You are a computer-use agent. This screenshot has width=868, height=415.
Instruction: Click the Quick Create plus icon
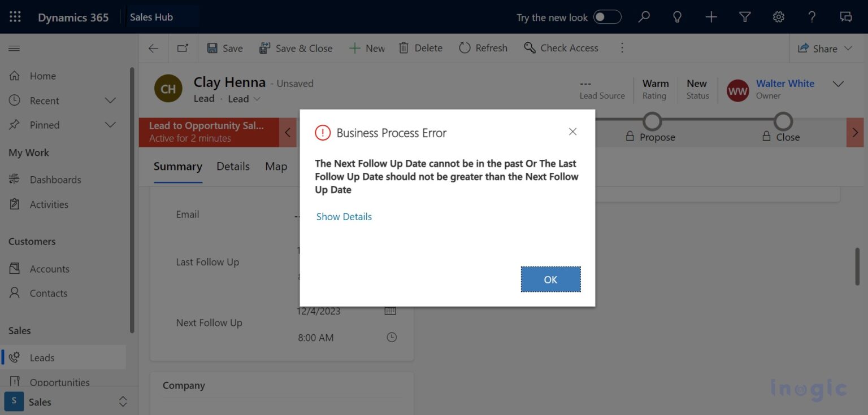click(711, 17)
